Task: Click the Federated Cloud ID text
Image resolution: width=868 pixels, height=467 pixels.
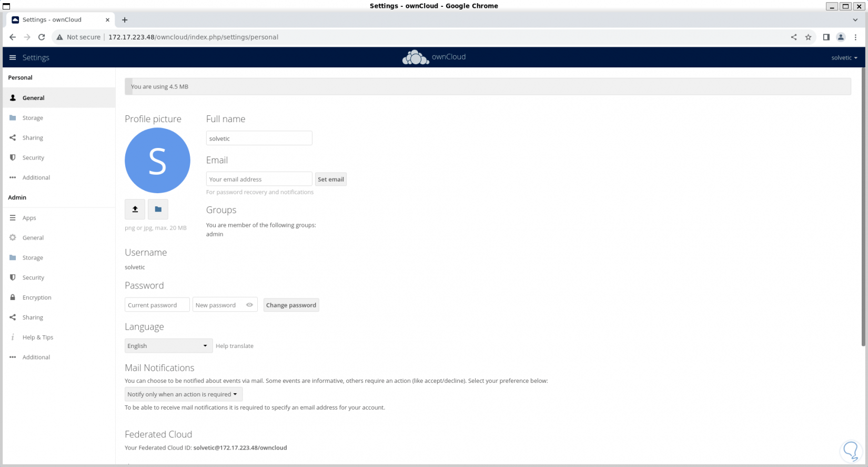Action: point(240,448)
